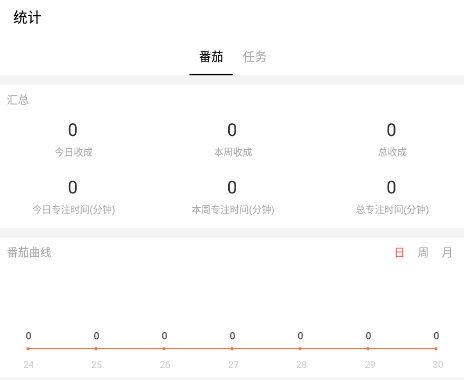Click the chart data point for day 26
464x380 pixels.
coord(164,349)
